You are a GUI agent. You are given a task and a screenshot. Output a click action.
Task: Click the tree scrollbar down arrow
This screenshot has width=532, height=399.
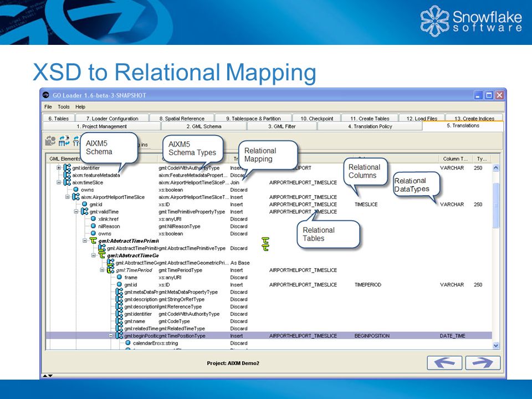point(495,346)
